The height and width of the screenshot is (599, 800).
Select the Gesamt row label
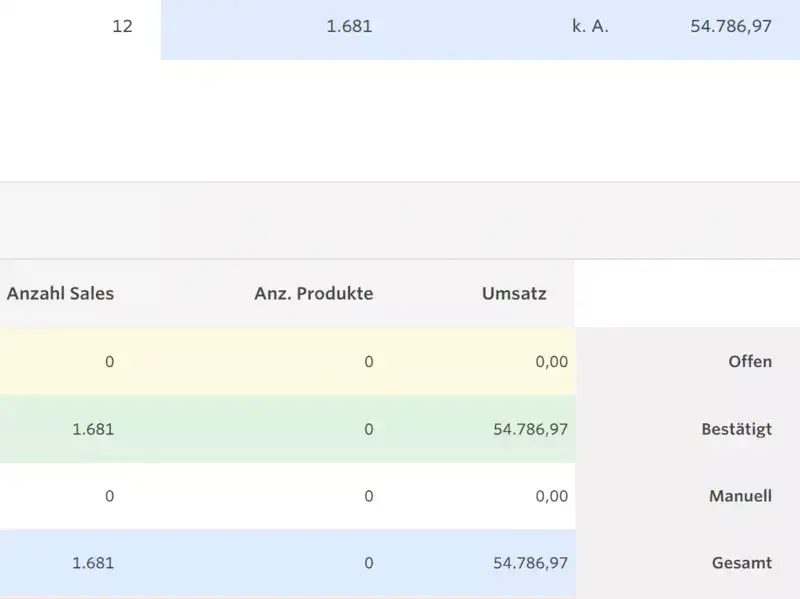741,563
